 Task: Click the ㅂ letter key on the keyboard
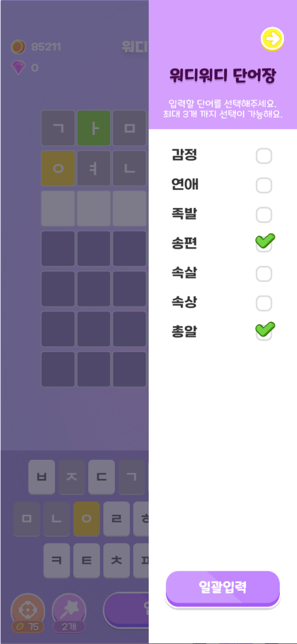point(42,477)
